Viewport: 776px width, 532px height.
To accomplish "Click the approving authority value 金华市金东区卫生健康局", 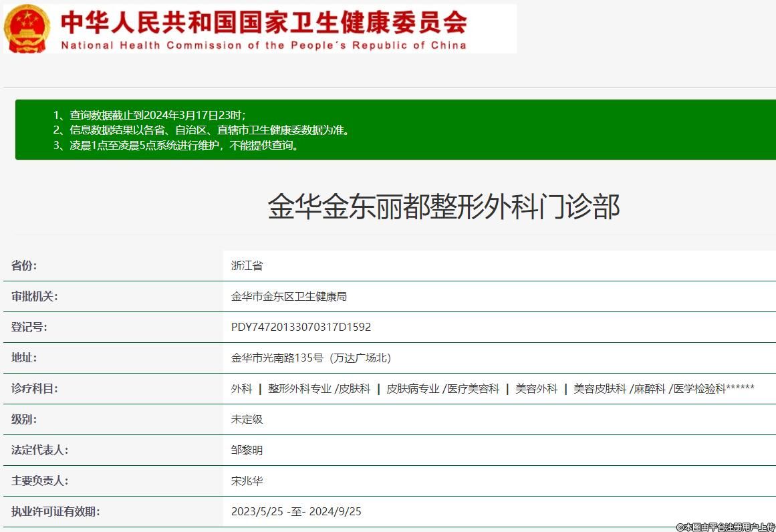I will pyautogui.click(x=289, y=296).
